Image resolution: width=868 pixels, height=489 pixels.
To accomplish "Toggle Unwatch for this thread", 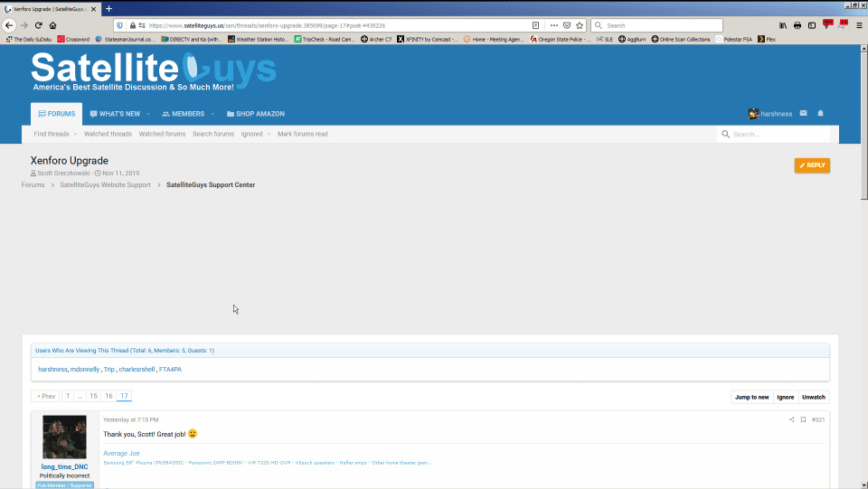I will [x=814, y=397].
